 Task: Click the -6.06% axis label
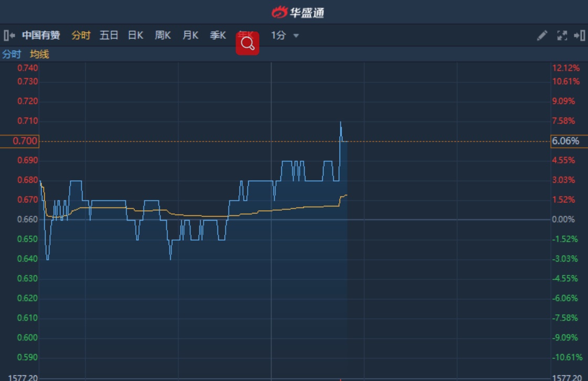click(565, 298)
